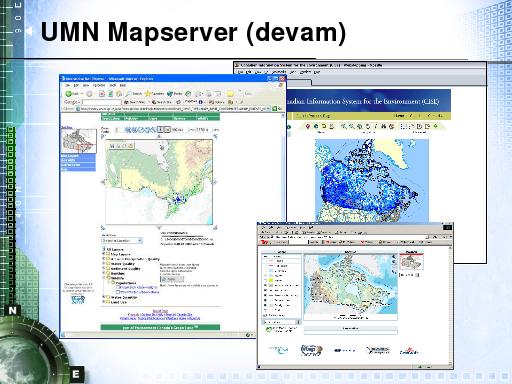This screenshot has width=512, height=384.
Task: Click the Canada overview map thumbnail
Action: (x=78, y=141)
